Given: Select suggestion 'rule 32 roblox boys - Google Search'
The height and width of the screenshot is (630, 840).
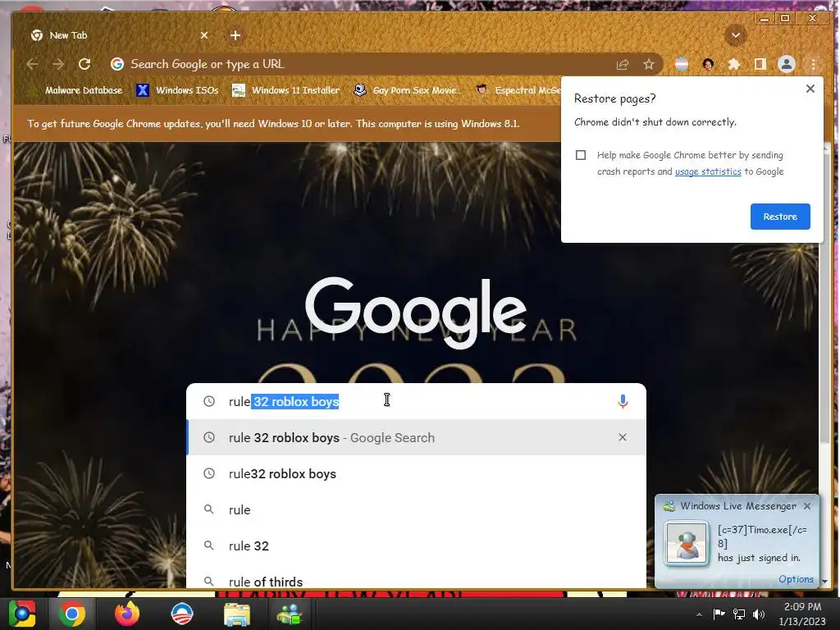Looking at the screenshot, I should click(x=416, y=438).
